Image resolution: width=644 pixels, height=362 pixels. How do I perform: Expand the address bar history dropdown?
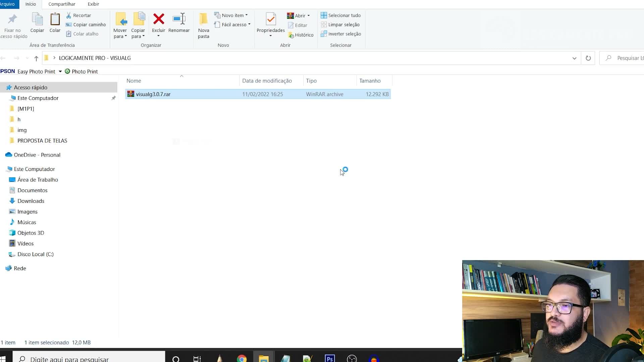[x=574, y=58]
